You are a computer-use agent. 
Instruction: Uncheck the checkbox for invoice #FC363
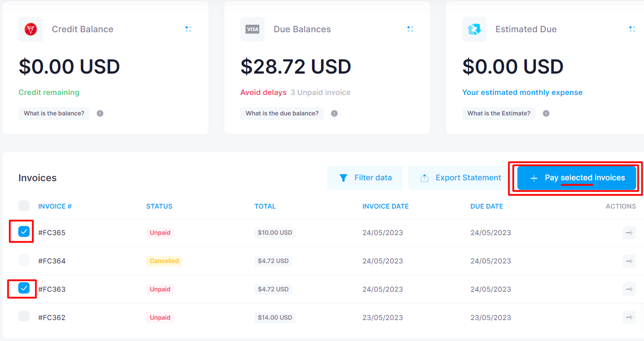[x=24, y=288]
